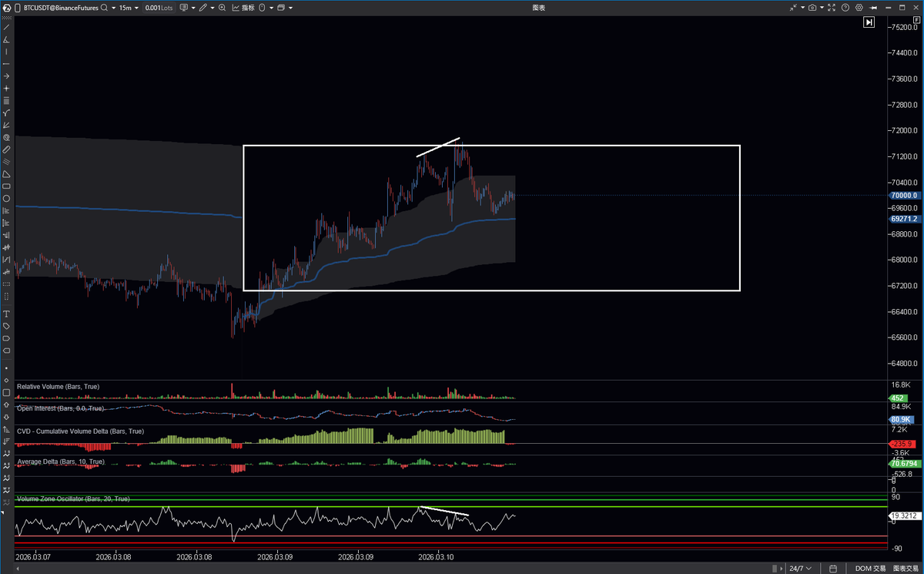Image resolution: width=924 pixels, height=574 pixels.
Task: Select the price tag label tool in sidebar
Action: point(7,326)
